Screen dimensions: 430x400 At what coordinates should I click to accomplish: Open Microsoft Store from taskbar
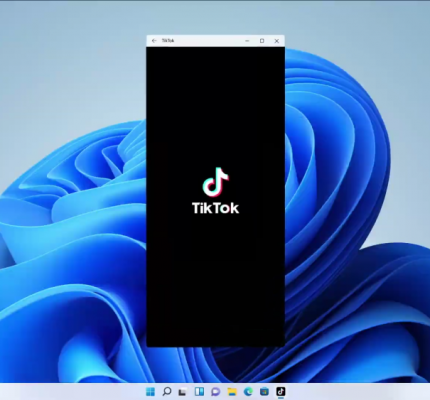pyautogui.click(x=264, y=392)
